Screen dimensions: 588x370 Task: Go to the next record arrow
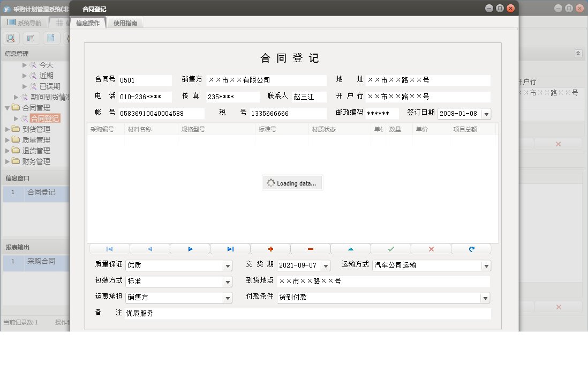(x=190, y=249)
